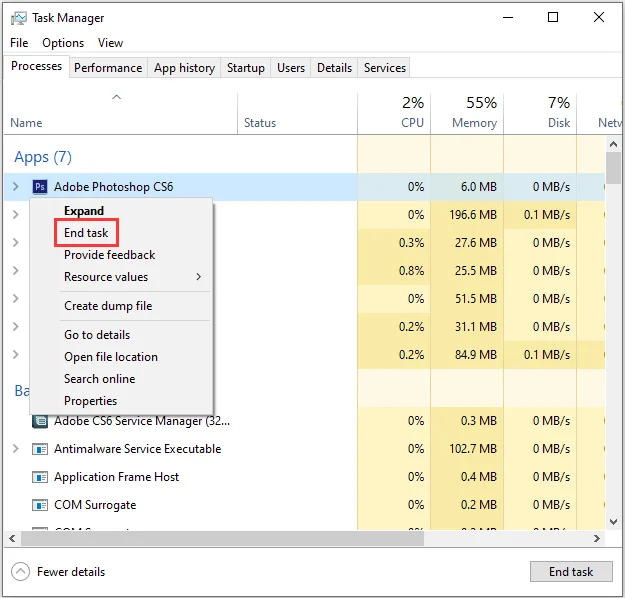Click the End task button at bottom
The height and width of the screenshot is (598, 625).
tap(571, 572)
